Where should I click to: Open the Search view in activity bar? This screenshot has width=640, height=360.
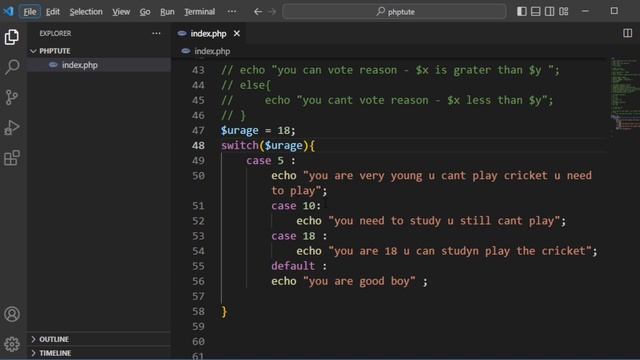[x=12, y=67]
